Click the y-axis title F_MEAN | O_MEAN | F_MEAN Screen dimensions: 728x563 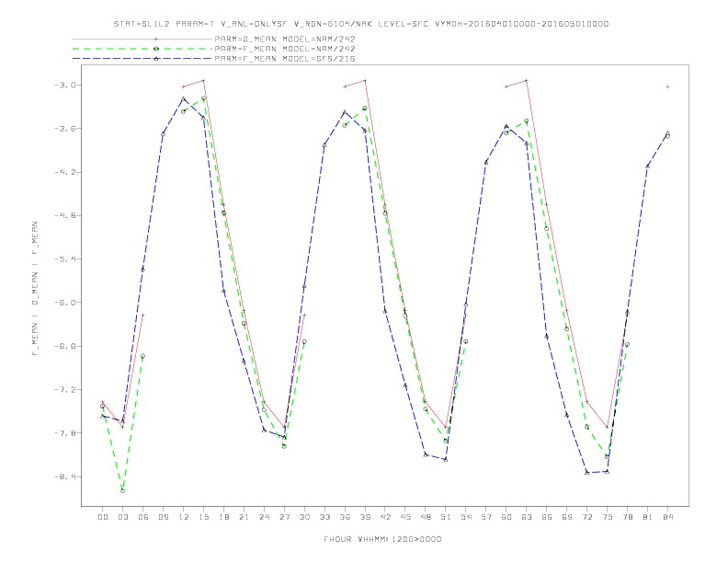point(35,289)
